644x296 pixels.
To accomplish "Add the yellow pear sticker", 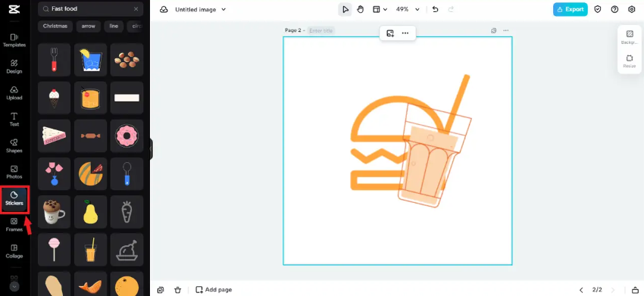I will point(90,212).
